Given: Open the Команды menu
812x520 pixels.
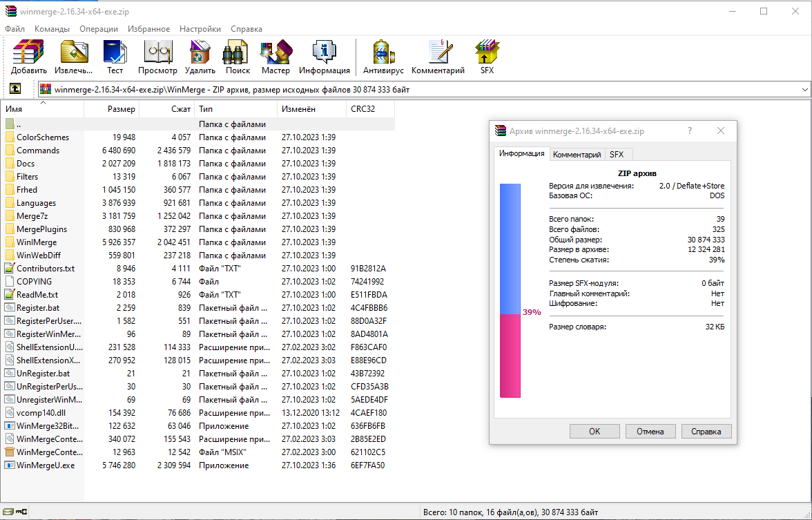Looking at the screenshot, I should (52, 29).
